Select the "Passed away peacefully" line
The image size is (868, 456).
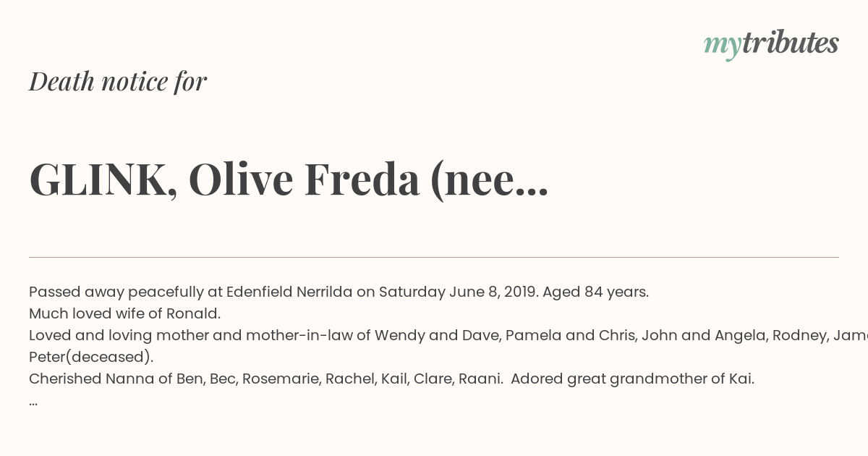click(339, 292)
